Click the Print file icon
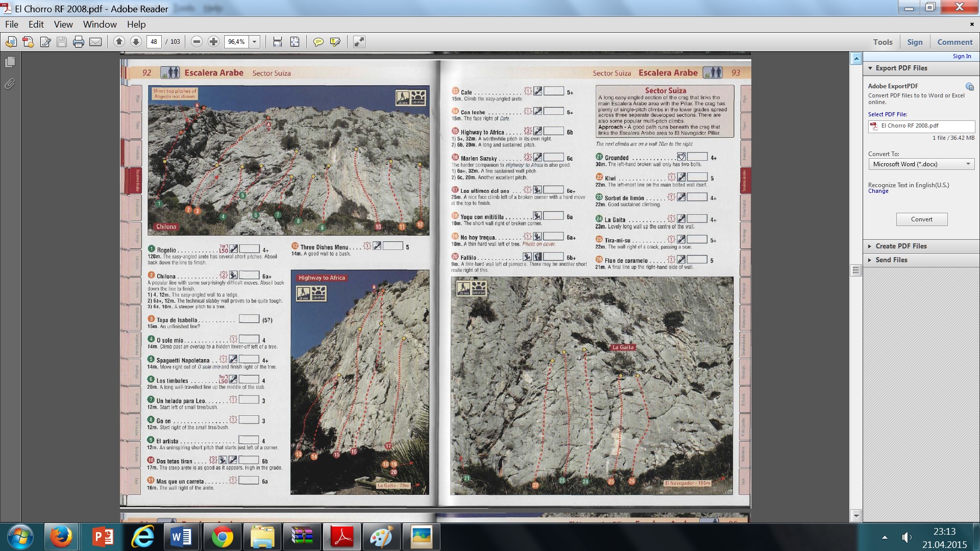Viewport: 980px width, 551px height. (78, 42)
